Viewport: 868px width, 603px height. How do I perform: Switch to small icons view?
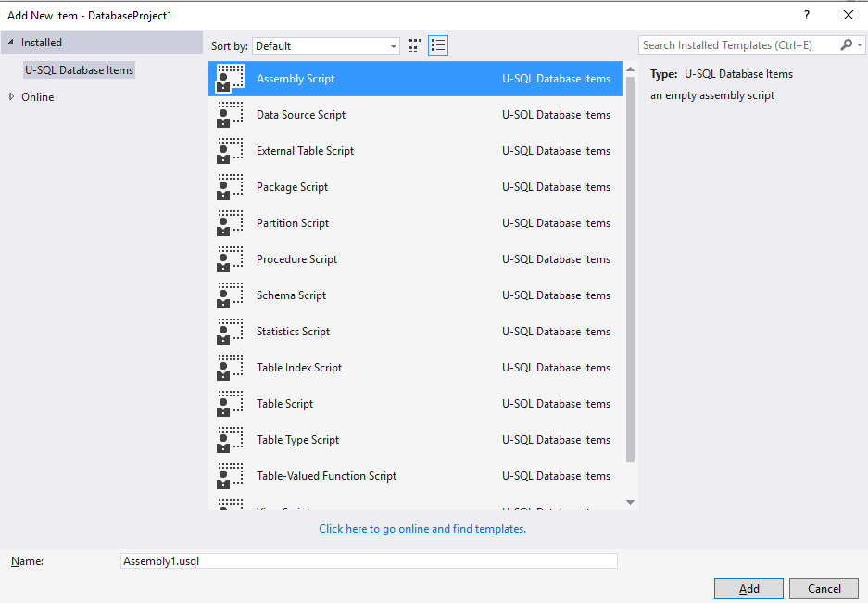click(x=414, y=44)
